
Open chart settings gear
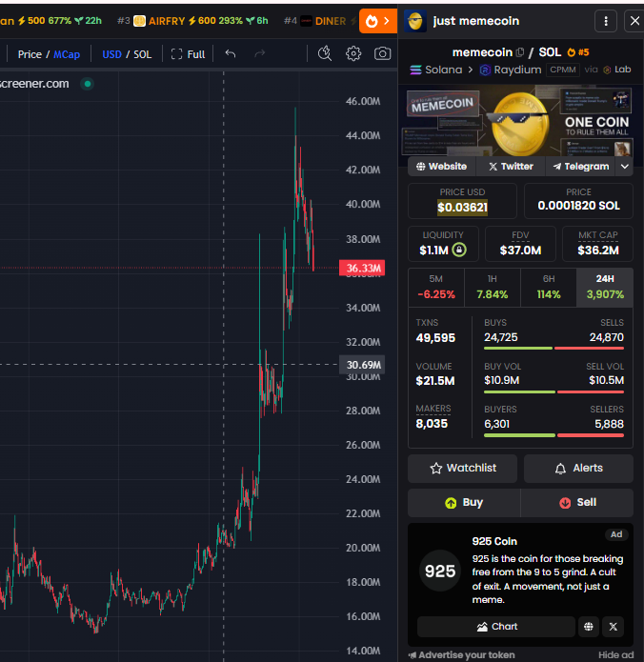click(x=353, y=53)
